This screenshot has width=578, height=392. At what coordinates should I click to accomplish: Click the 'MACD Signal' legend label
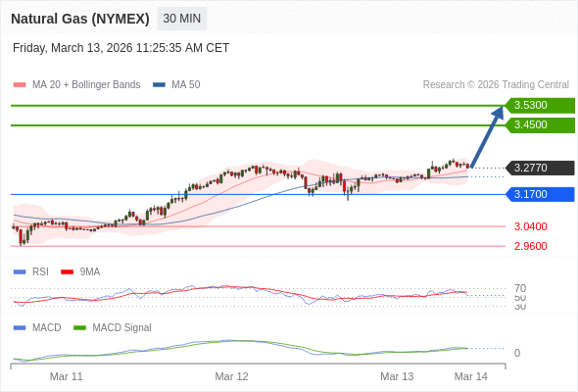[122, 328]
